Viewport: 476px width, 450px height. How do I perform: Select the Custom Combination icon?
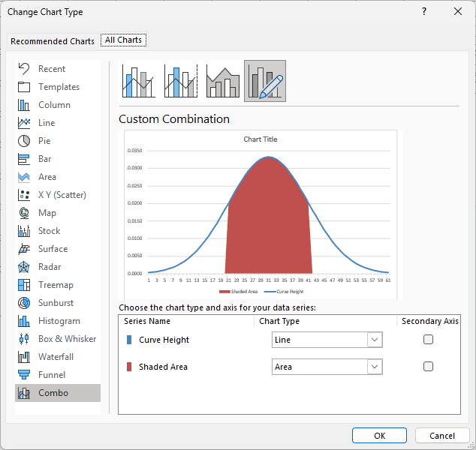(265, 81)
